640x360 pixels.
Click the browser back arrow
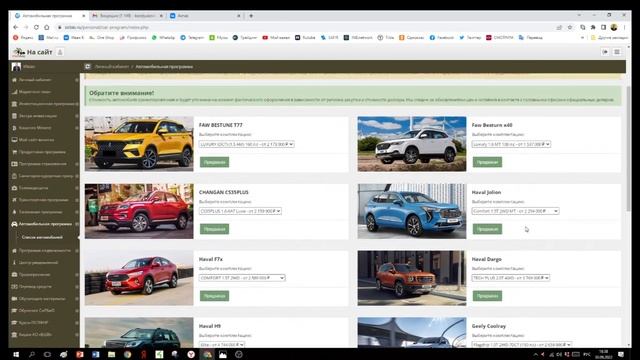[16, 27]
